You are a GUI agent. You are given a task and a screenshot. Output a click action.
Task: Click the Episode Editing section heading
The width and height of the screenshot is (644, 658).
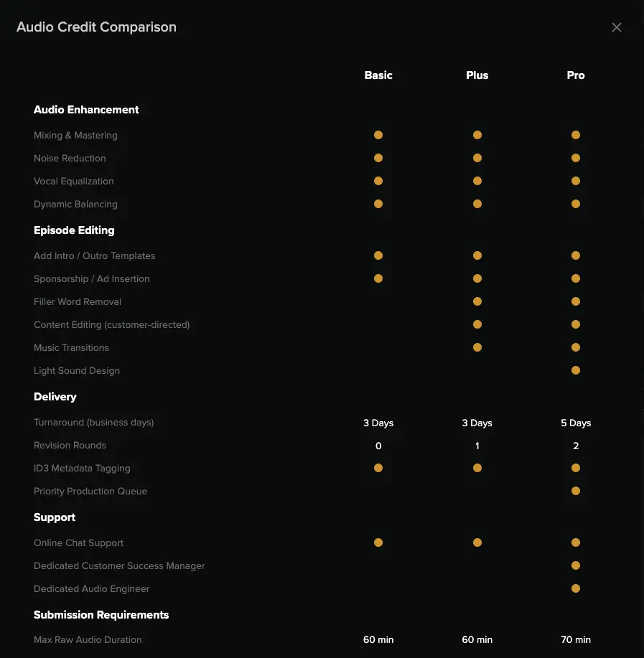(74, 230)
